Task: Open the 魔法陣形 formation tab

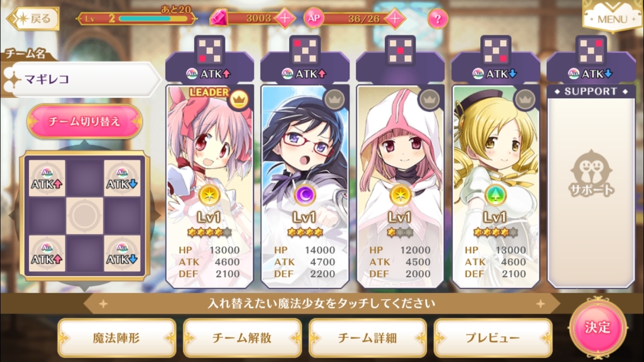Action: (x=117, y=338)
